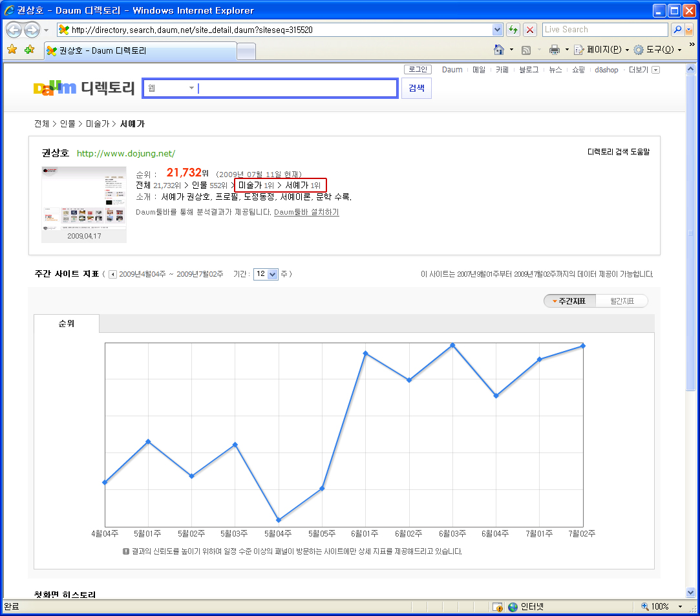Open the search provider dropdown arrow
Screen dimensions: 700x616
point(689,30)
